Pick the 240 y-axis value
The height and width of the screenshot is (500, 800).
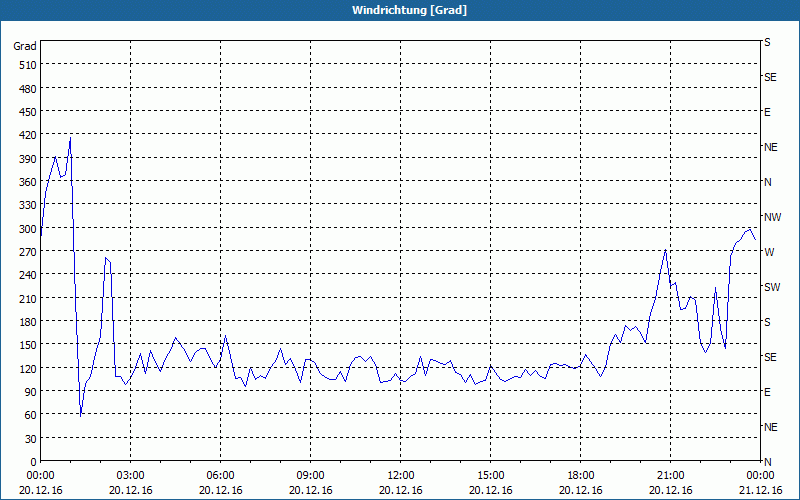pos(29,275)
